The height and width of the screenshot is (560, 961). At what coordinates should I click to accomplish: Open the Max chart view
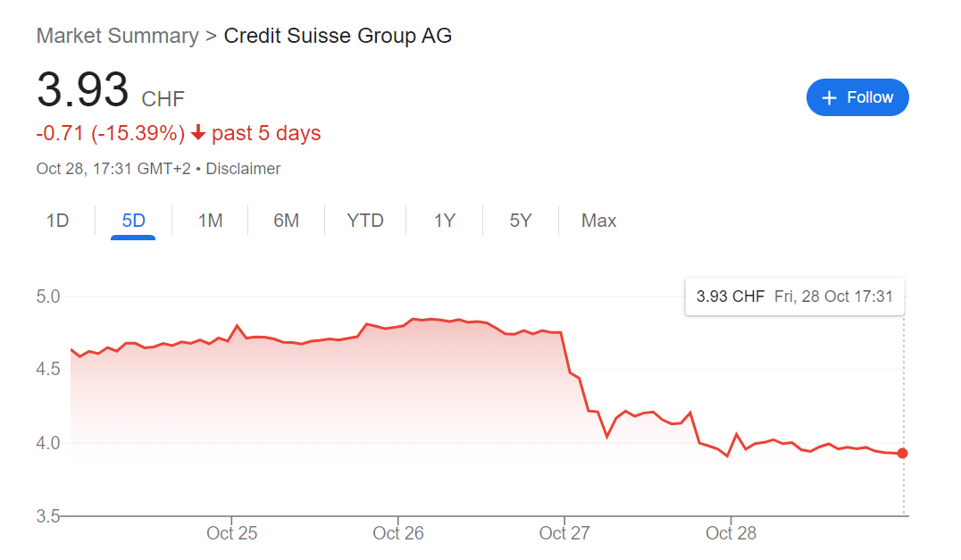pos(598,221)
